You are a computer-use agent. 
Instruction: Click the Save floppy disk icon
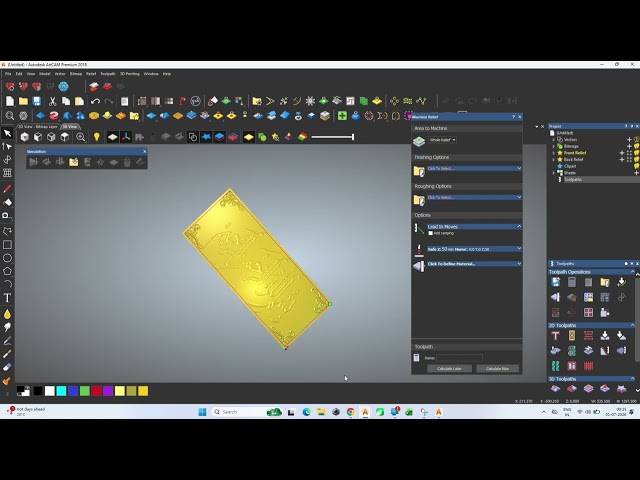(x=37, y=101)
